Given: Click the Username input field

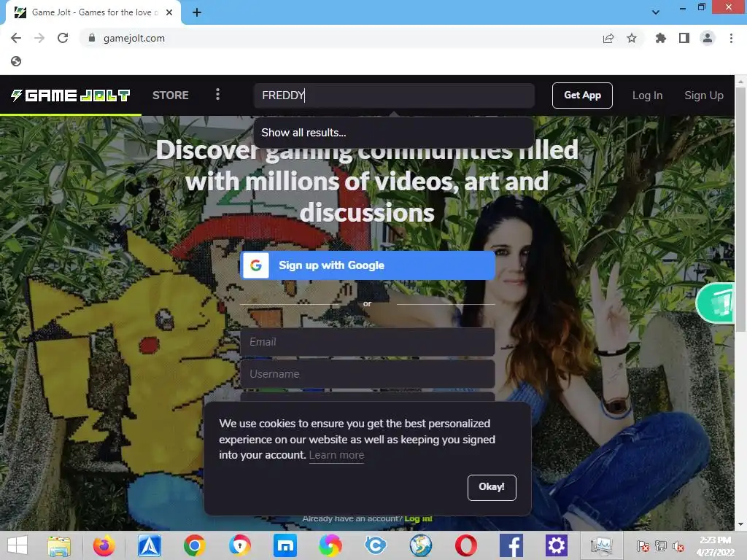Looking at the screenshot, I should pyautogui.click(x=368, y=374).
